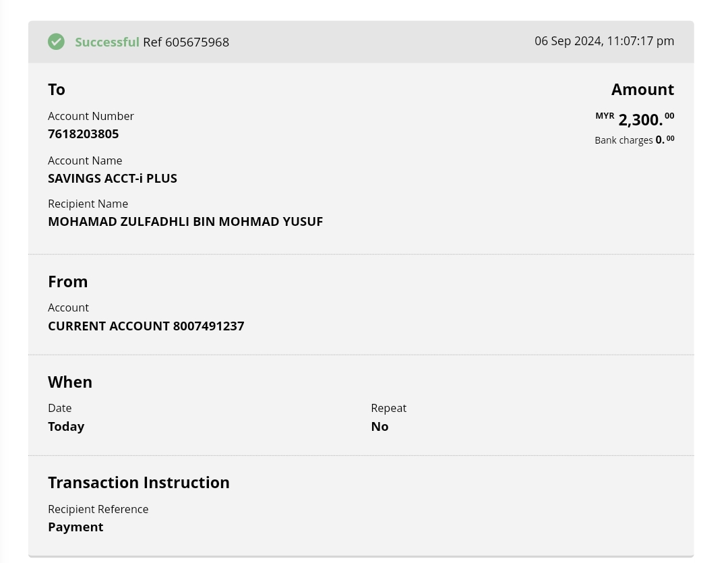Screen dimensions: 728x563
Task: Click the green Successful status text
Action: pos(107,42)
